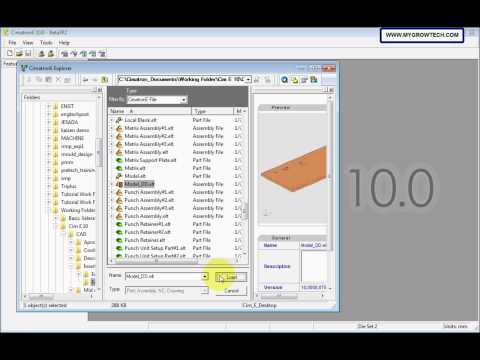Open the CimatronE File filter dropdown
This screenshot has width=480, height=360.
tap(184, 100)
